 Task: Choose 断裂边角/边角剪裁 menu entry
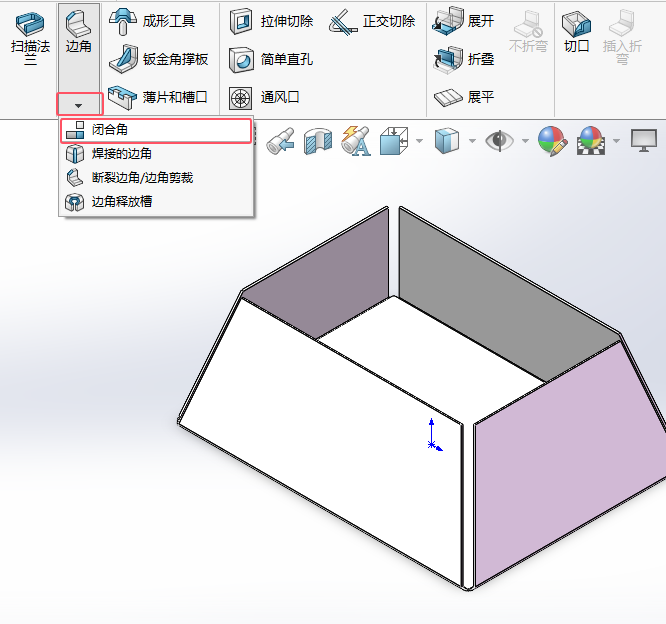coord(156,178)
